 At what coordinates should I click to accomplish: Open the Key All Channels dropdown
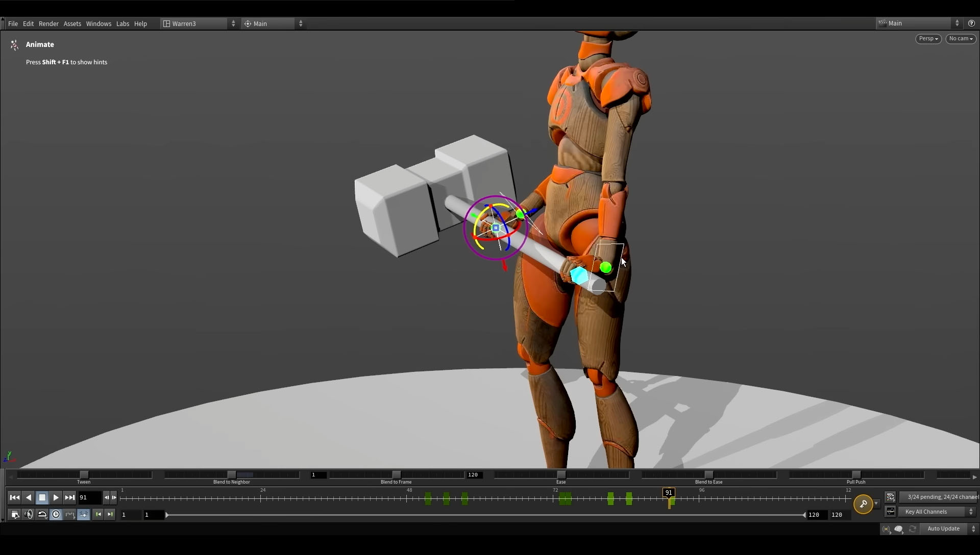(938, 512)
